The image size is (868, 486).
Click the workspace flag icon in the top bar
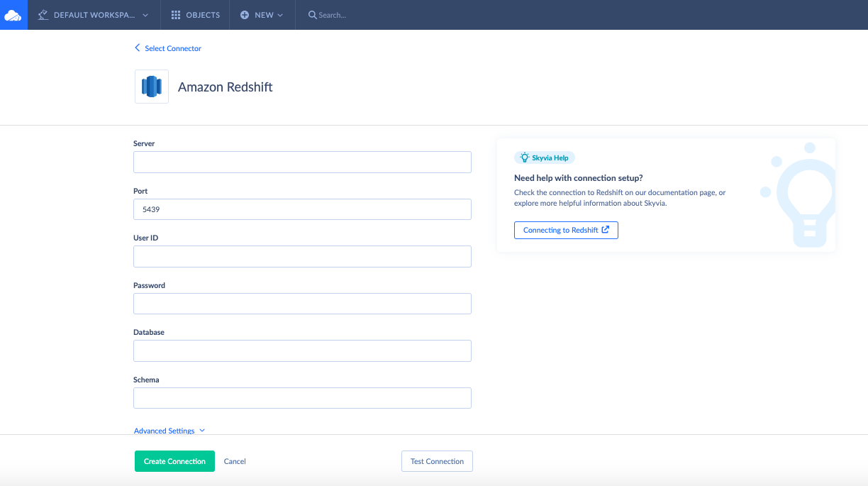pyautogui.click(x=44, y=14)
